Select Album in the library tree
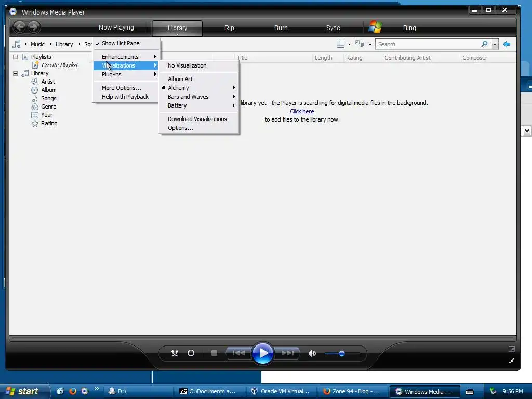The image size is (532, 399). coord(48,90)
